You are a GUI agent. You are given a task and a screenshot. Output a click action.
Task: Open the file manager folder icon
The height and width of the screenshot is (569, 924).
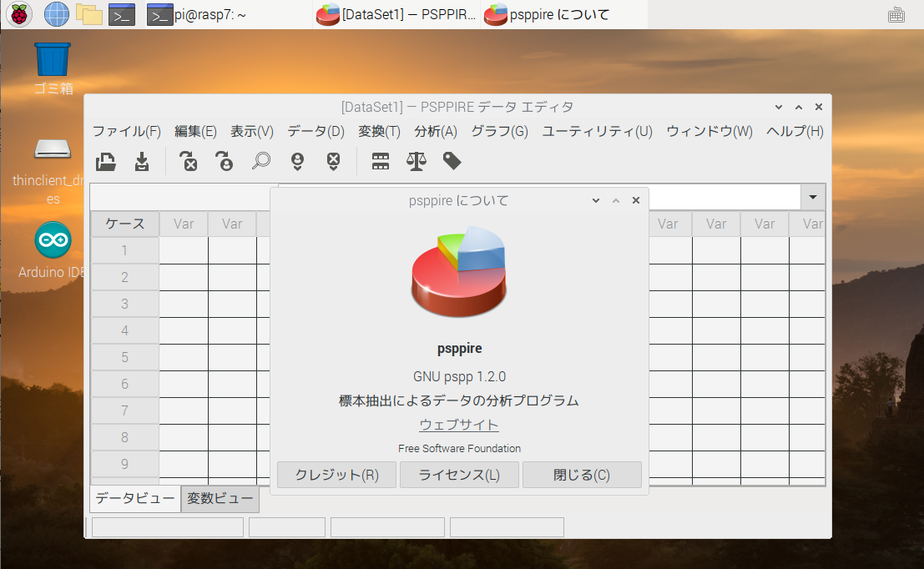pyautogui.click(x=89, y=14)
